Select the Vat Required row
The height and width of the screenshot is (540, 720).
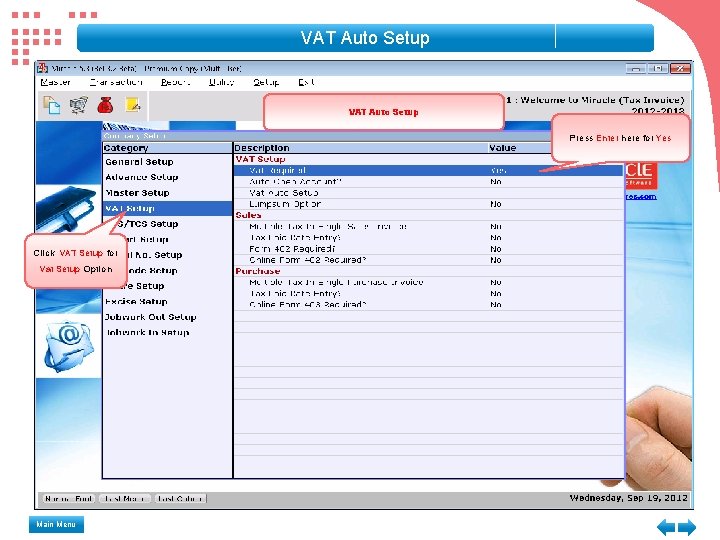pyautogui.click(x=428, y=170)
